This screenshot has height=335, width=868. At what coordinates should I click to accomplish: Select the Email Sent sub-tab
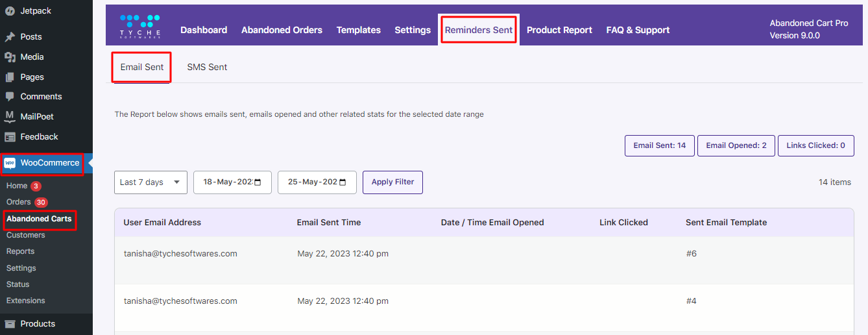tap(142, 67)
